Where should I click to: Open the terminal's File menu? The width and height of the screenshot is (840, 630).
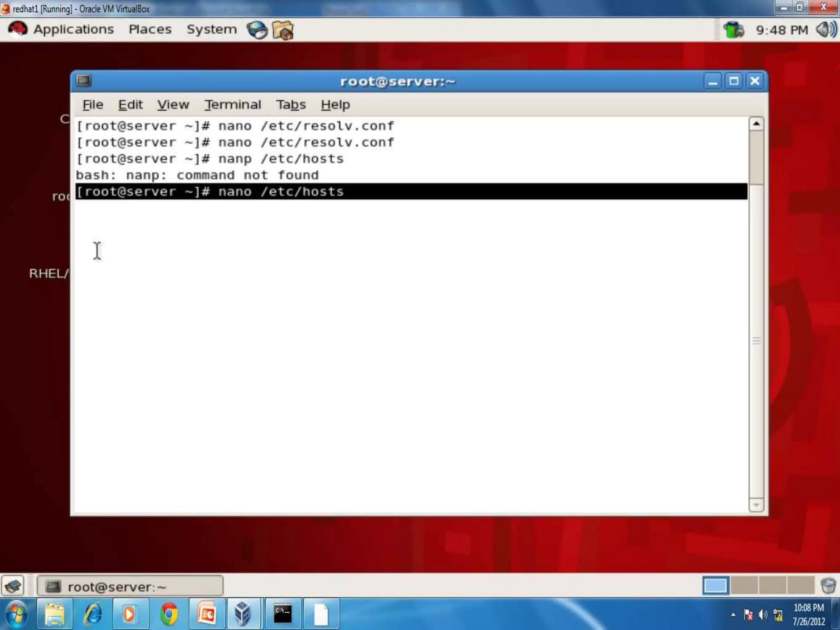(x=93, y=105)
